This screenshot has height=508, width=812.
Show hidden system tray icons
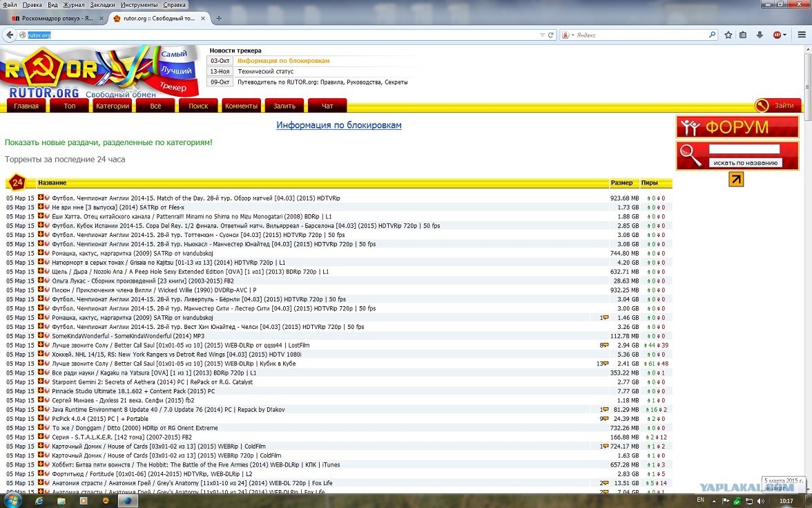[x=714, y=500]
